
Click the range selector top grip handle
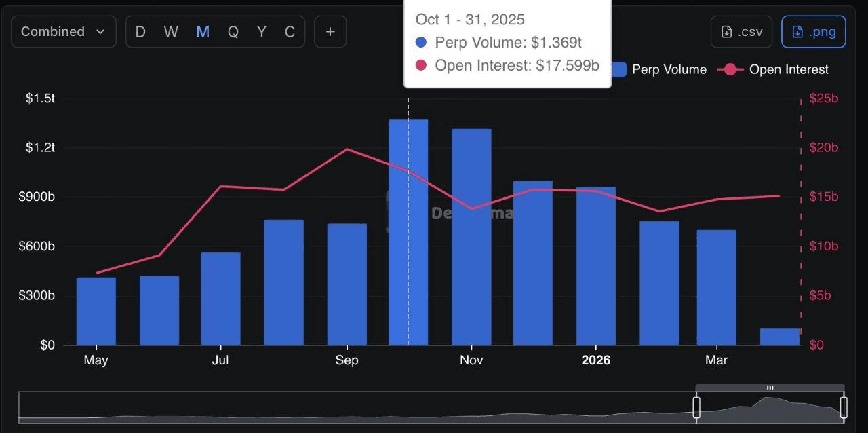click(770, 388)
